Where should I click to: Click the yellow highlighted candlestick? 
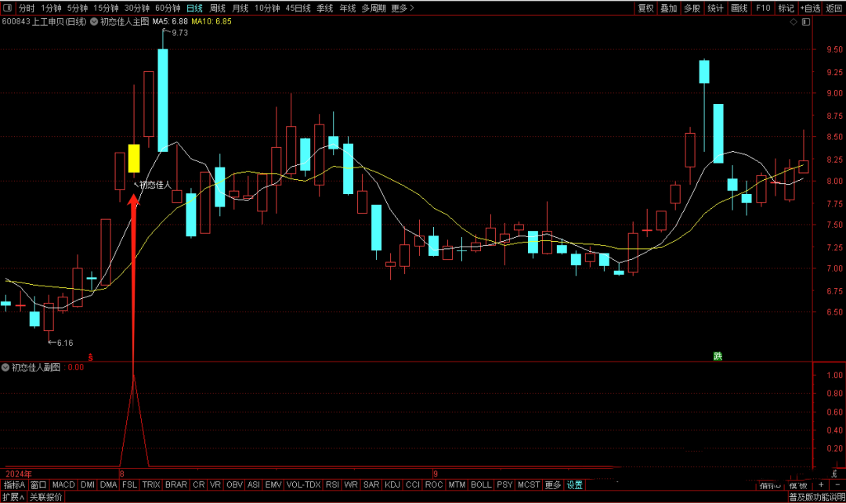(x=134, y=158)
